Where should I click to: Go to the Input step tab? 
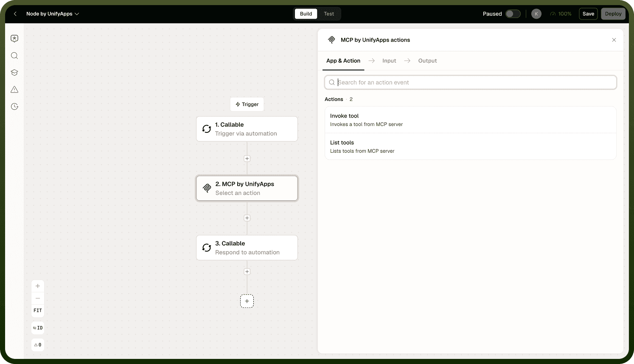coord(389,61)
